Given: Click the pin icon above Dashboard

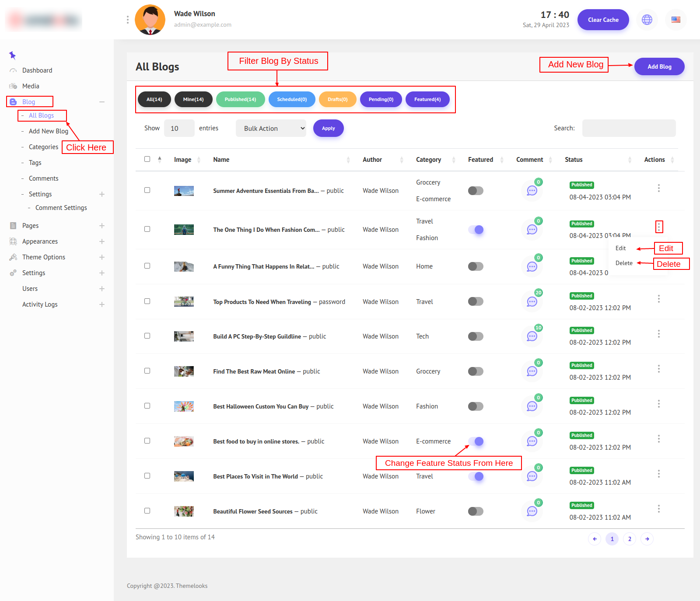Looking at the screenshot, I should 12,55.
